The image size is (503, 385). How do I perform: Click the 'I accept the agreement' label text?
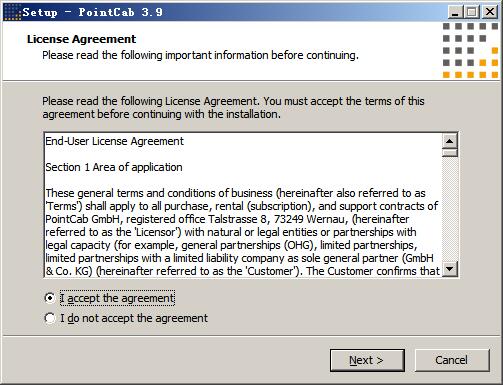118,298
